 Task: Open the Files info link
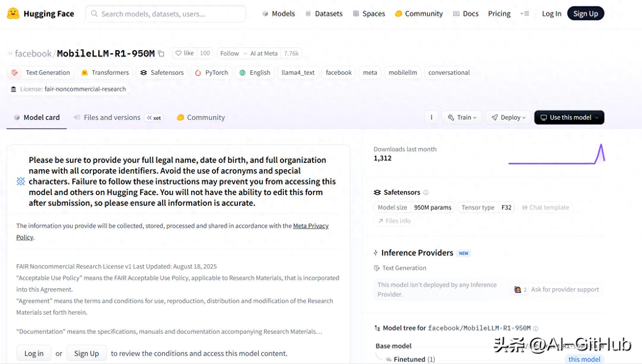coord(394,221)
